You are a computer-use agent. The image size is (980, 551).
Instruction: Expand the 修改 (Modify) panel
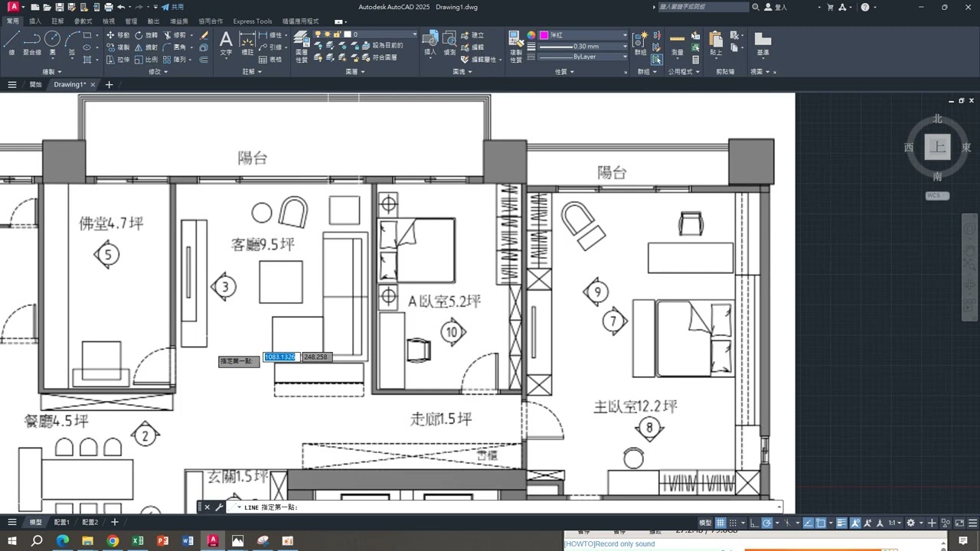[157, 72]
